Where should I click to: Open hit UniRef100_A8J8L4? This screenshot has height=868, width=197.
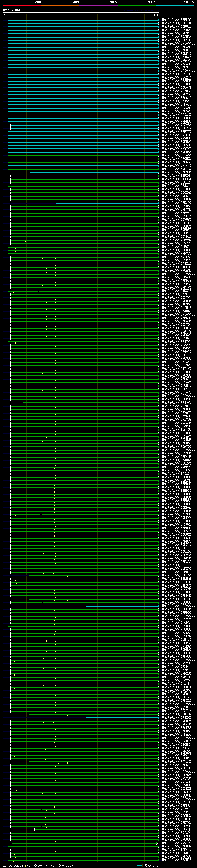coord(177,186)
